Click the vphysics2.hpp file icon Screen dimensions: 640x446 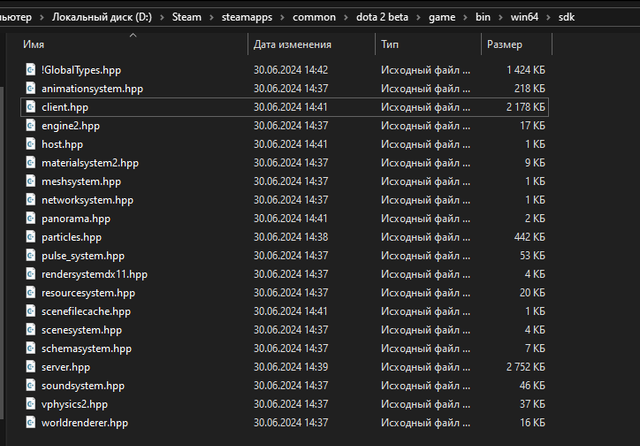pyautogui.click(x=31, y=404)
